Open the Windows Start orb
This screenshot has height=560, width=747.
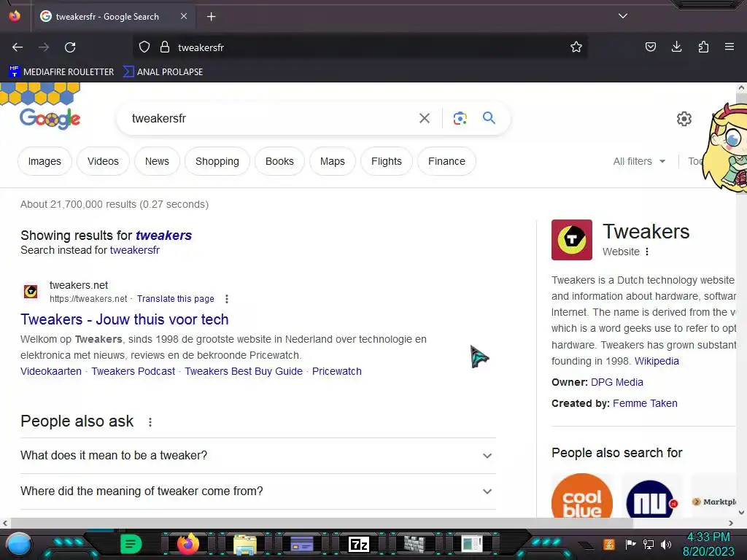[19, 544]
